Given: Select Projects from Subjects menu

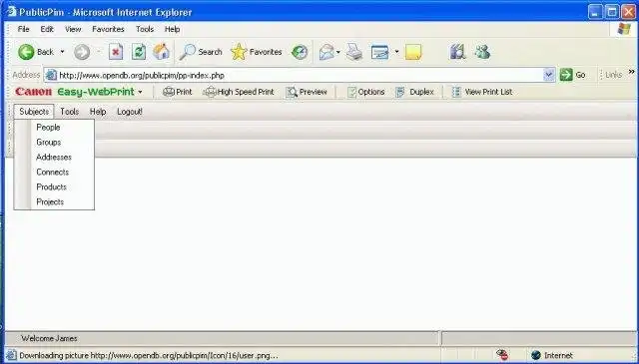Looking at the screenshot, I should pos(50,202).
